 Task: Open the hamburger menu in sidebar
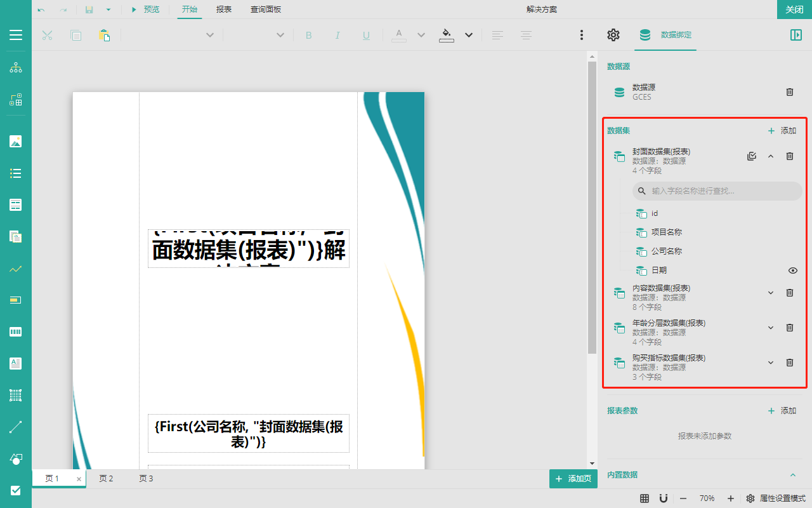[x=16, y=35]
